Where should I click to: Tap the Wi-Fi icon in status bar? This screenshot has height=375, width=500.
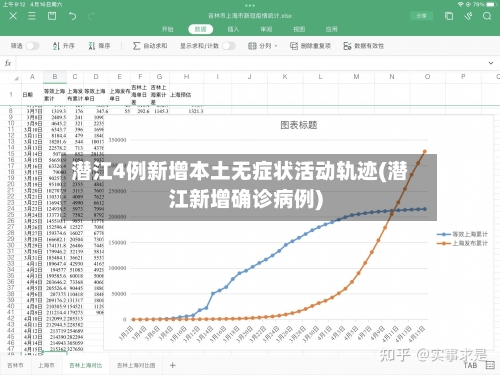click(x=460, y=4)
